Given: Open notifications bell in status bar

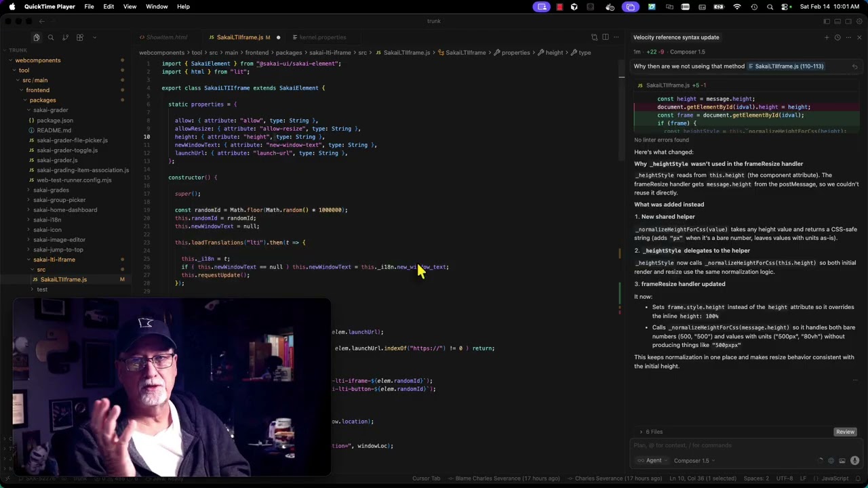Looking at the screenshot, I should [x=859, y=479].
